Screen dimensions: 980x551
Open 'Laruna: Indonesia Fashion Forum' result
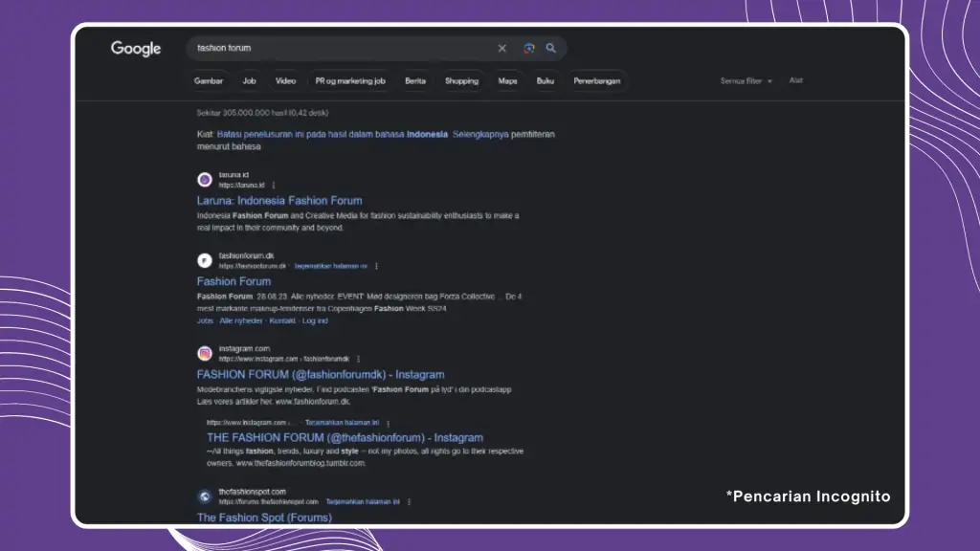coord(279,201)
